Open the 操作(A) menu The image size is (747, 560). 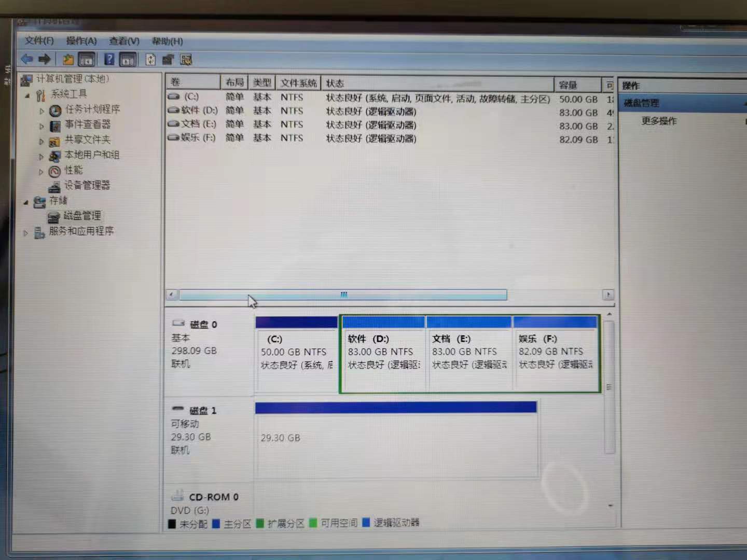tap(81, 41)
